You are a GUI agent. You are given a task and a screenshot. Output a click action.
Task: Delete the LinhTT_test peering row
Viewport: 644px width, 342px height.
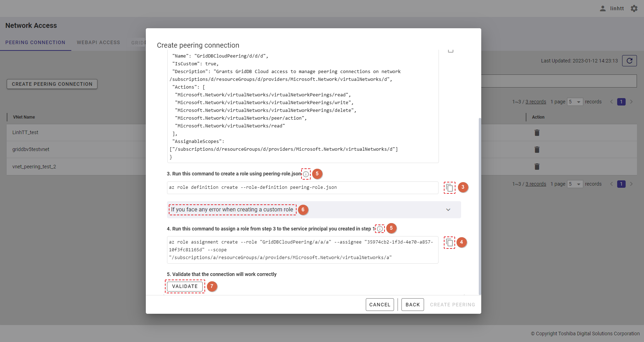(x=537, y=133)
